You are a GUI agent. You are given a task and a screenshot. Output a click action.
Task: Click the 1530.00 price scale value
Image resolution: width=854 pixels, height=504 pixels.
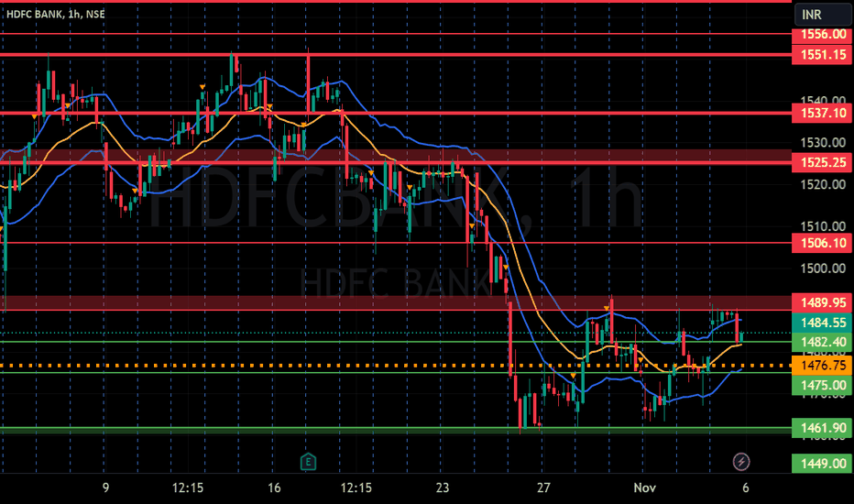[x=823, y=143]
